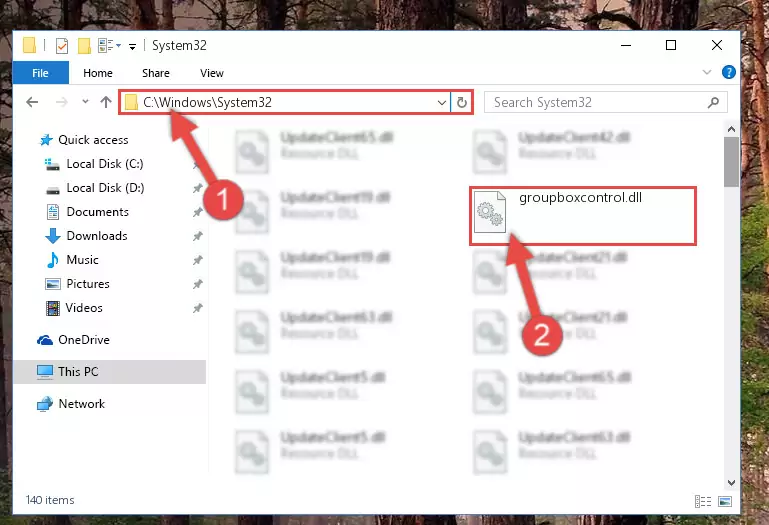Select Network in navigation pane
Image resolution: width=769 pixels, height=525 pixels.
coord(81,404)
